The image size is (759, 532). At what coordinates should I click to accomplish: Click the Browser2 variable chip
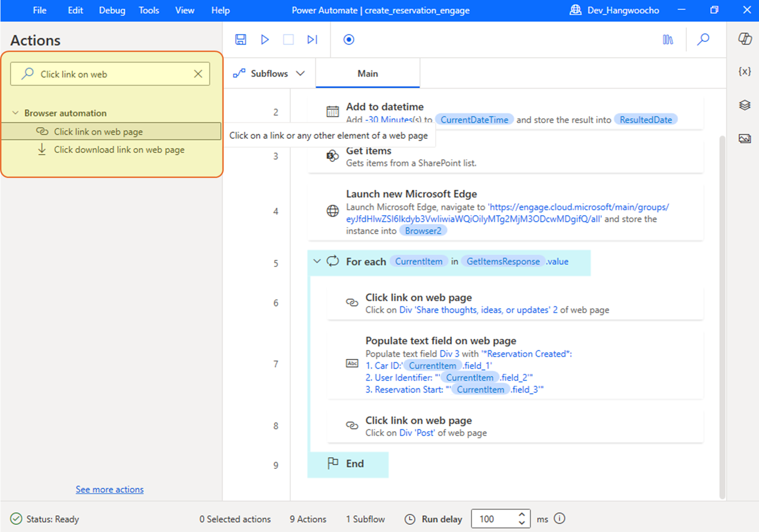pos(423,231)
